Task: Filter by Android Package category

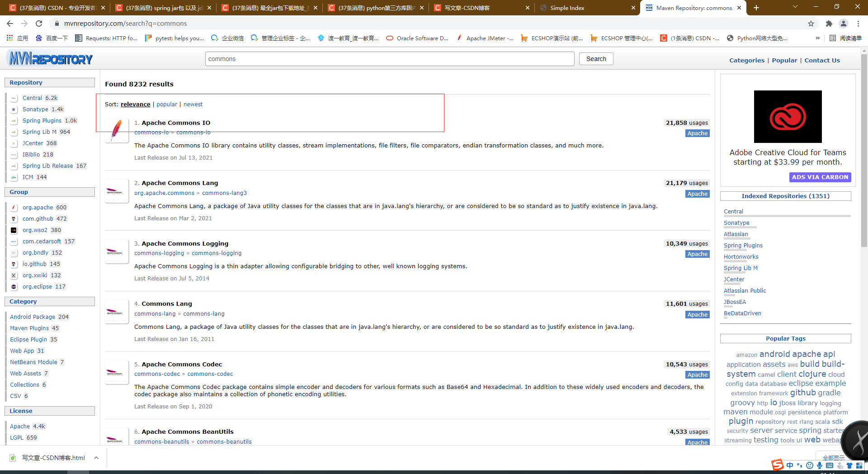Action: pyautogui.click(x=33, y=317)
